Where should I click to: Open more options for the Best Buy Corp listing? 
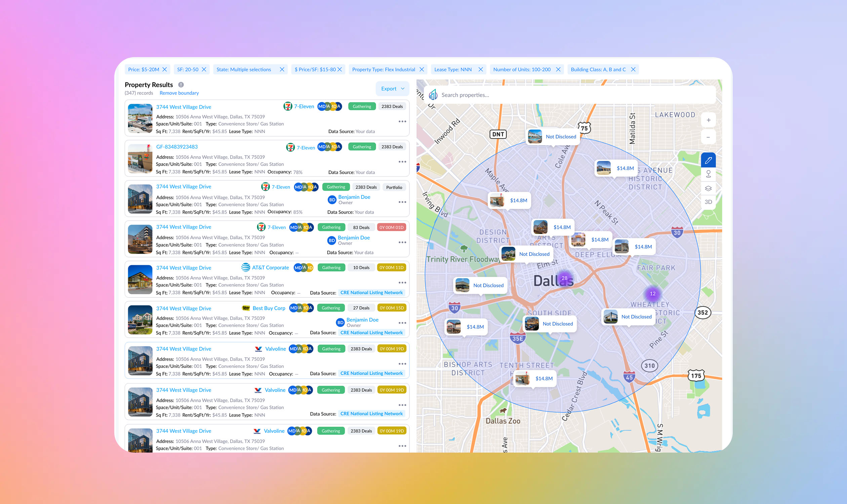[402, 323]
